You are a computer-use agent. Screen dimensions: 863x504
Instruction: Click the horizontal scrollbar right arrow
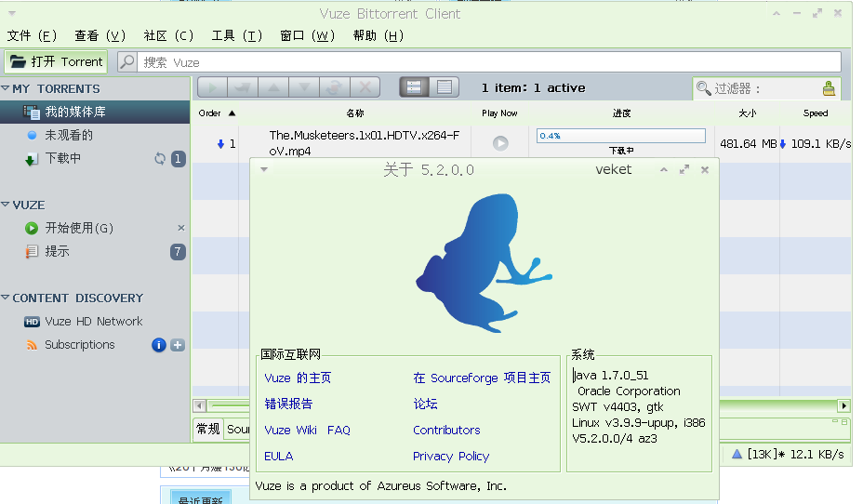[x=843, y=406]
